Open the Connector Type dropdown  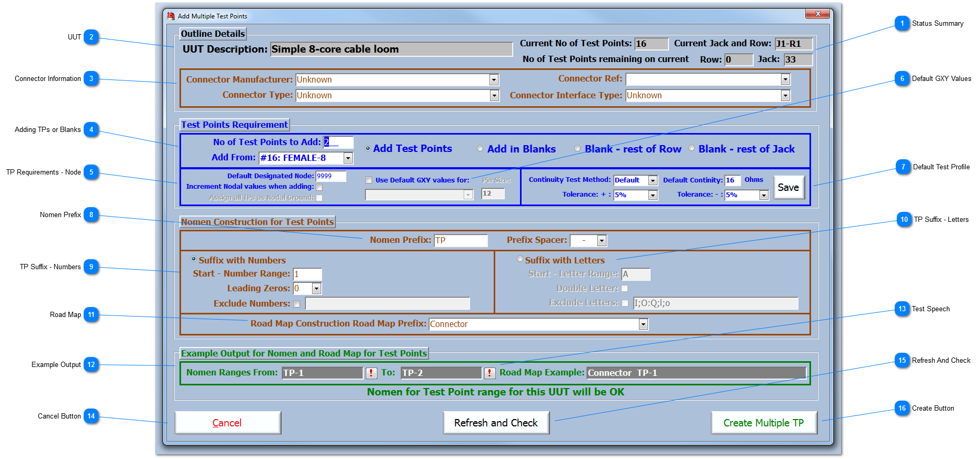494,96
